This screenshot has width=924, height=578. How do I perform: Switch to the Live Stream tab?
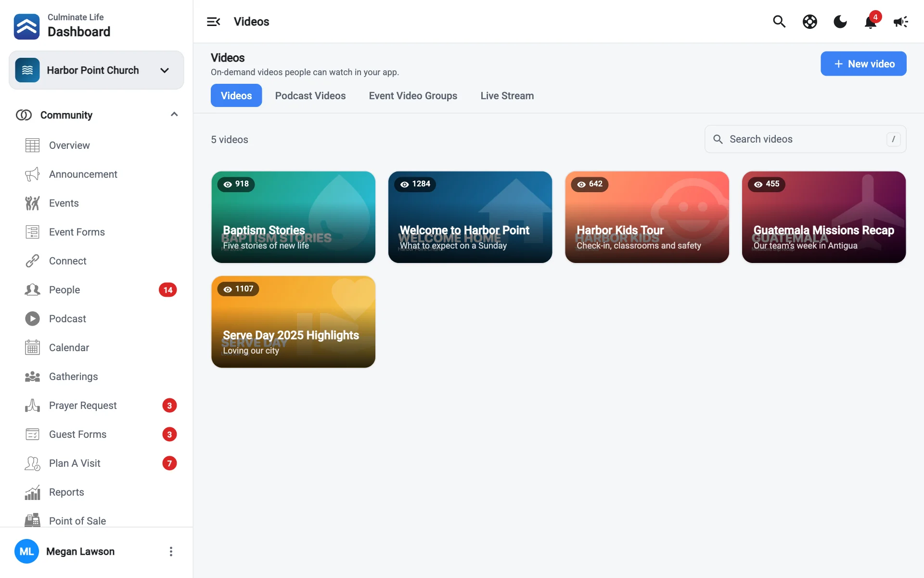click(507, 96)
